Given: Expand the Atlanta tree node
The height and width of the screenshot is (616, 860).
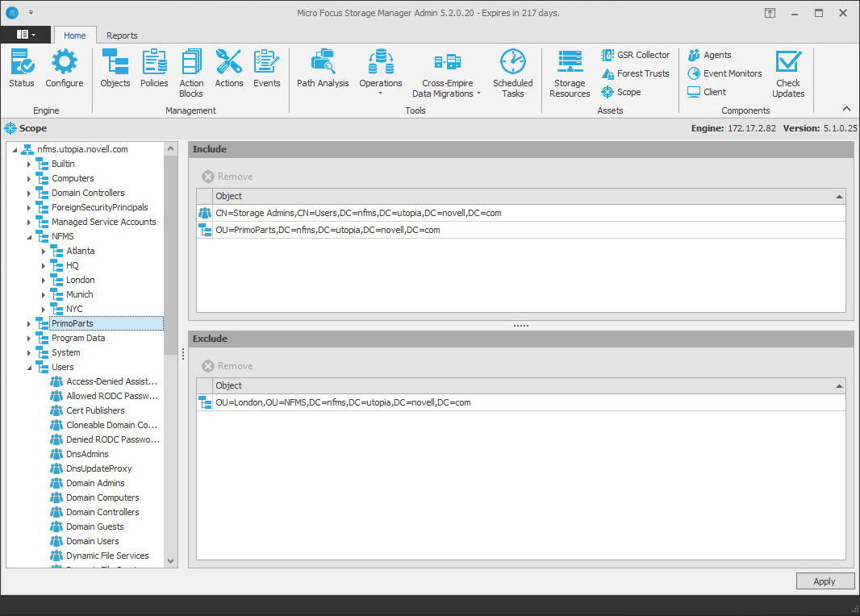Looking at the screenshot, I should pyautogui.click(x=44, y=251).
